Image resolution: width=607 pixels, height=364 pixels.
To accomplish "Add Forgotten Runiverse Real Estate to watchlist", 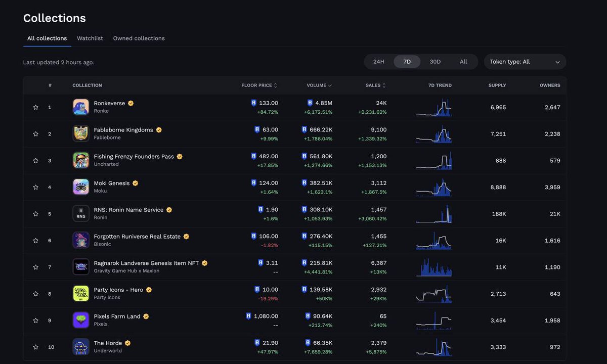I will pyautogui.click(x=36, y=241).
